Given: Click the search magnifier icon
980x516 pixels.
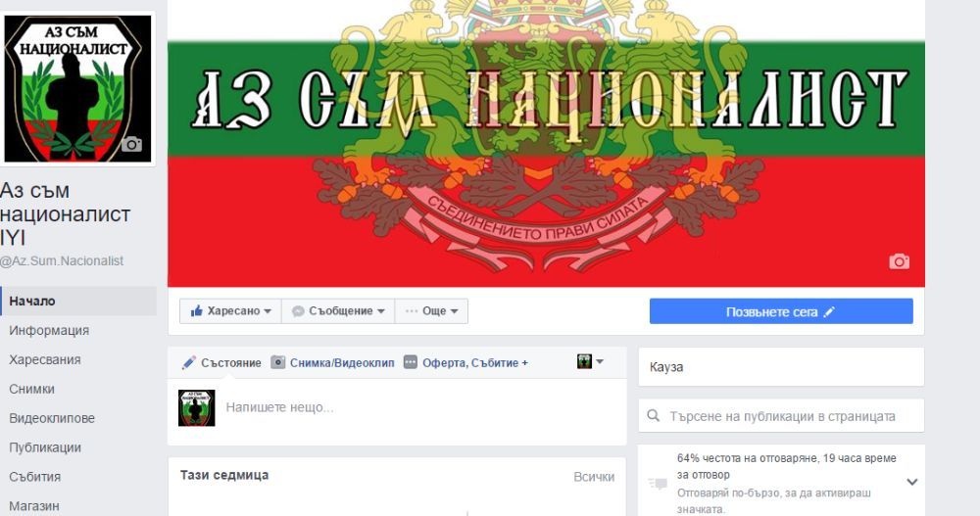Looking at the screenshot, I should click(653, 415).
